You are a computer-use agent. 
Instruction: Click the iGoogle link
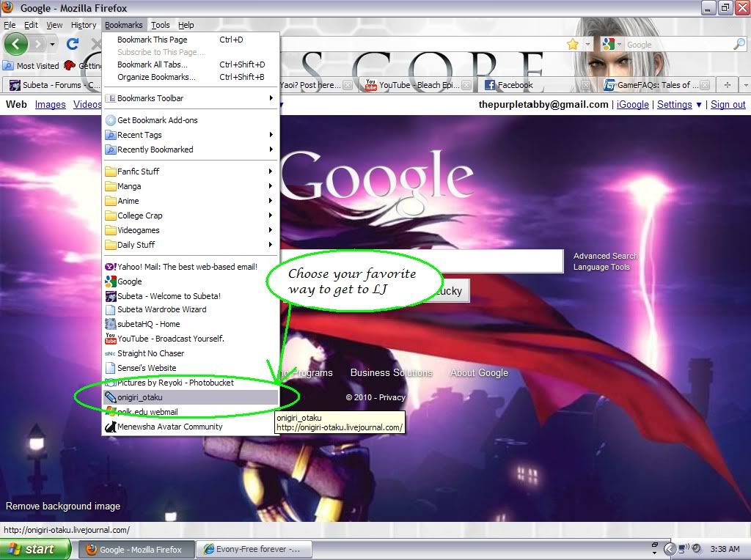tap(633, 104)
